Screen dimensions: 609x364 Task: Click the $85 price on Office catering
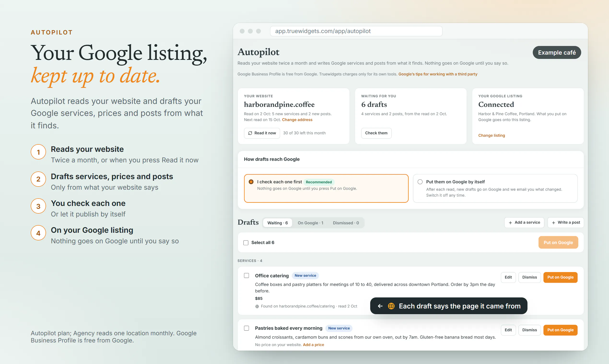pyautogui.click(x=258, y=299)
